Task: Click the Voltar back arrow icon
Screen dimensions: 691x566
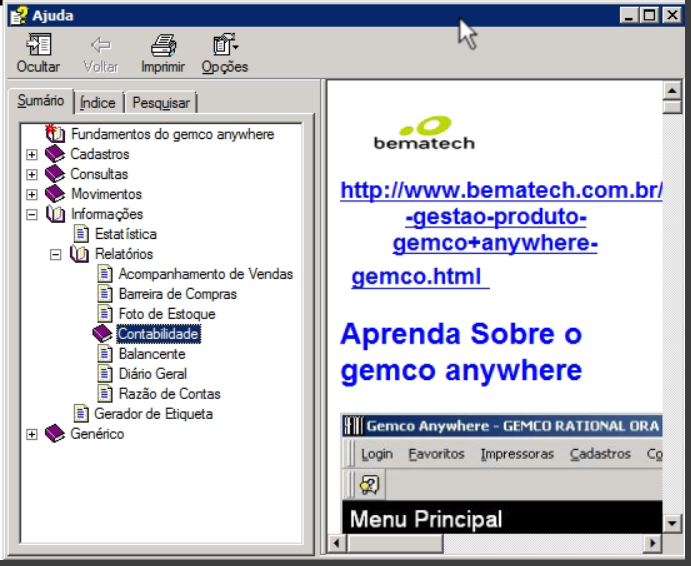Action: [101, 45]
